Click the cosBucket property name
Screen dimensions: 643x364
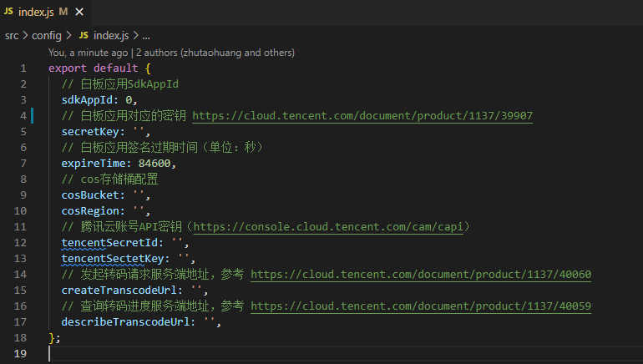(90, 195)
